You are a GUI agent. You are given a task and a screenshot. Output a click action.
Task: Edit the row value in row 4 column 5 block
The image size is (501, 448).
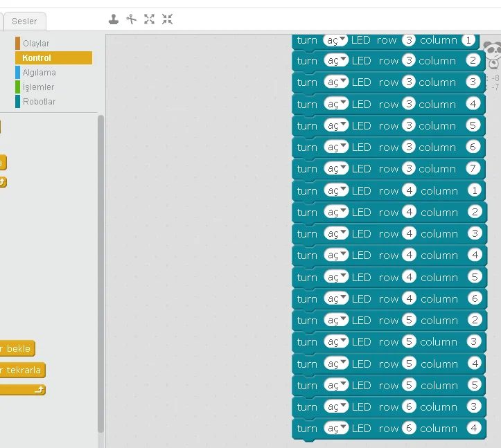click(409, 277)
